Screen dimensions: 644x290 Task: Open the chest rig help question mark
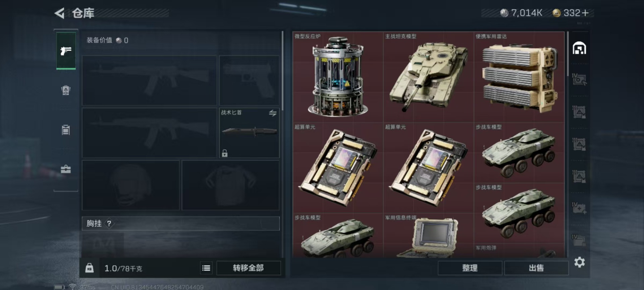point(109,224)
